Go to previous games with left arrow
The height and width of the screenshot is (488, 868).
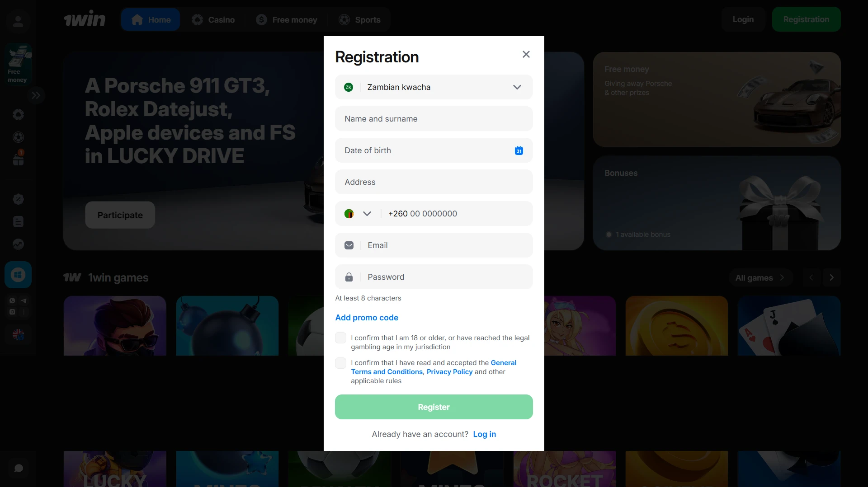pos(811,278)
